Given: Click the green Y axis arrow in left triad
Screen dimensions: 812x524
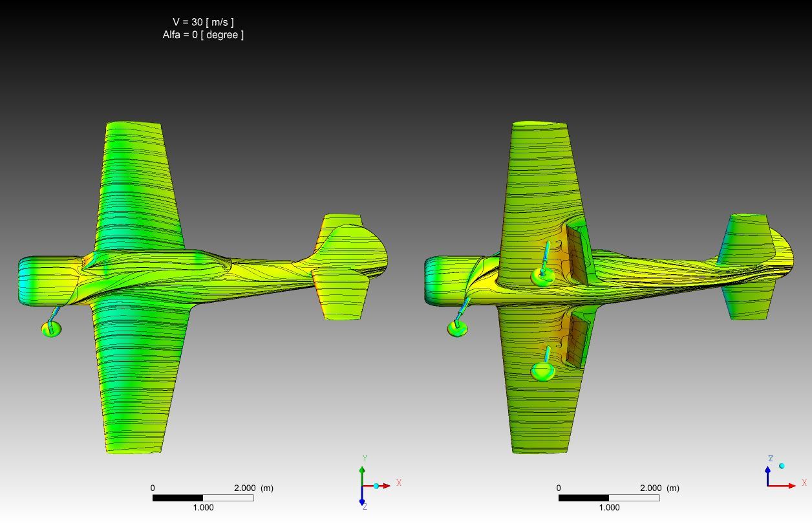Looking at the screenshot, I should [x=362, y=472].
